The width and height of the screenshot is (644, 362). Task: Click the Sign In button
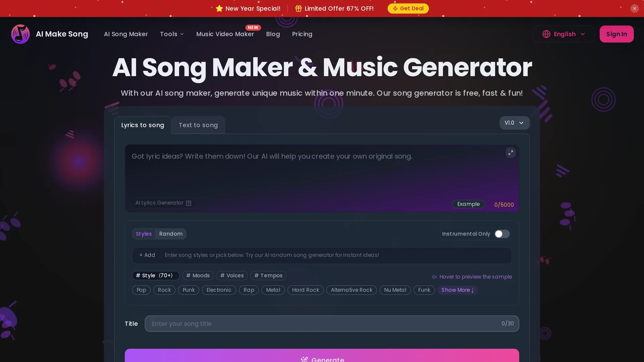pyautogui.click(x=616, y=34)
